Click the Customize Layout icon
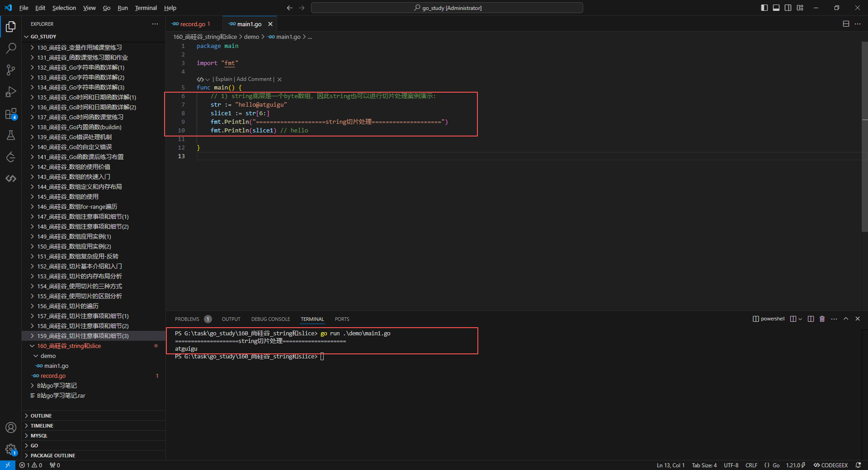 [800, 8]
